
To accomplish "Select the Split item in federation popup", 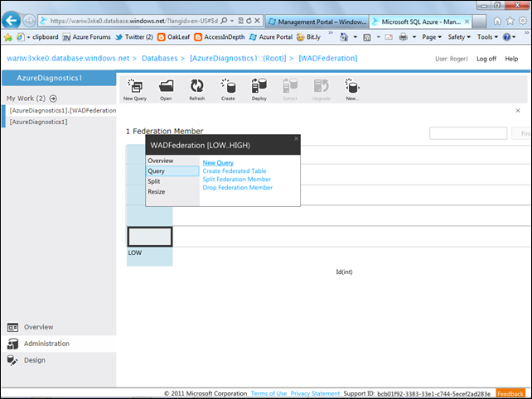I will coord(172,181).
